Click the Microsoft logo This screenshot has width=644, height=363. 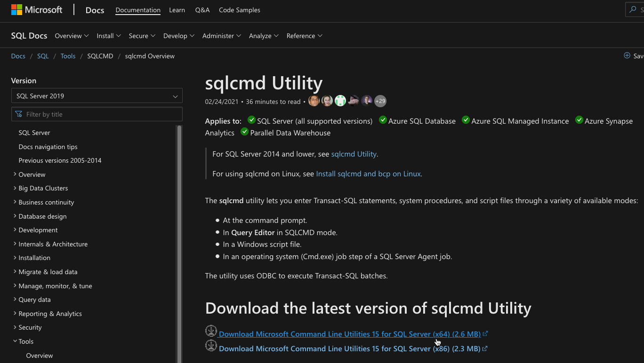[x=37, y=10]
